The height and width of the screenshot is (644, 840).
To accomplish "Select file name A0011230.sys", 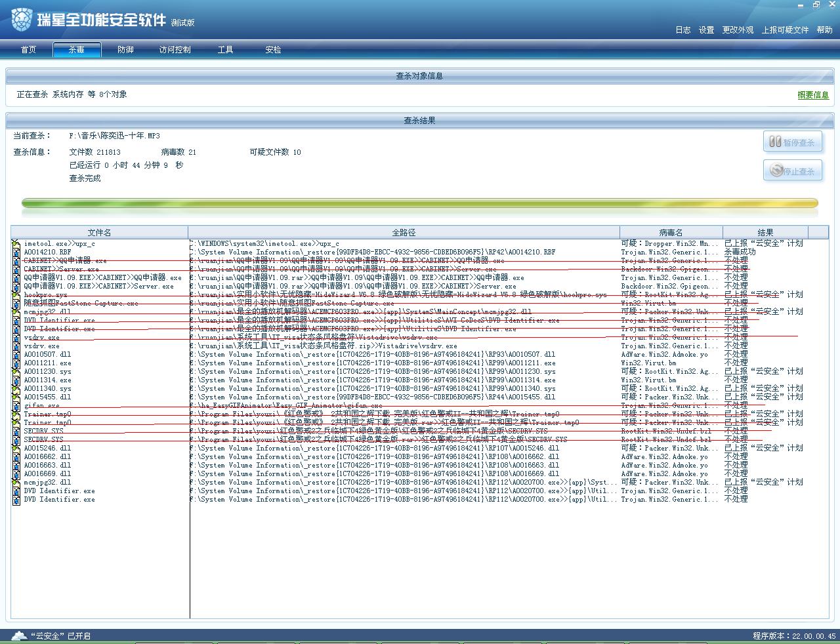I will click(x=47, y=372).
